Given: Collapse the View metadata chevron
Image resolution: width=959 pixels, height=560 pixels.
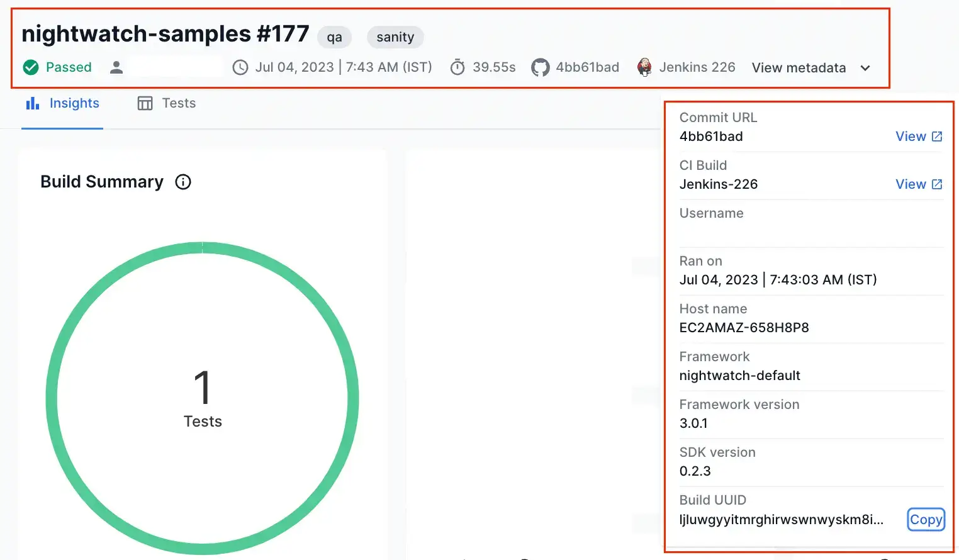Looking at the screenshot, I should click(x=865, y=68).
